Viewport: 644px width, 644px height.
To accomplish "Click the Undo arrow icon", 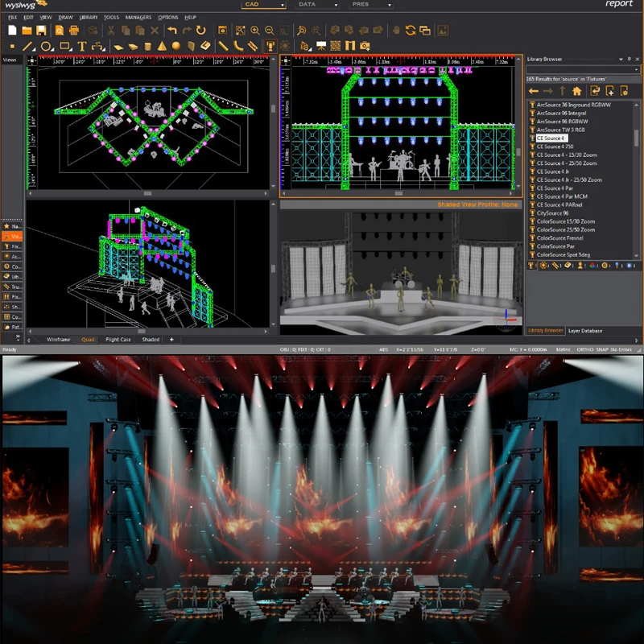I will tap(172, 31).
